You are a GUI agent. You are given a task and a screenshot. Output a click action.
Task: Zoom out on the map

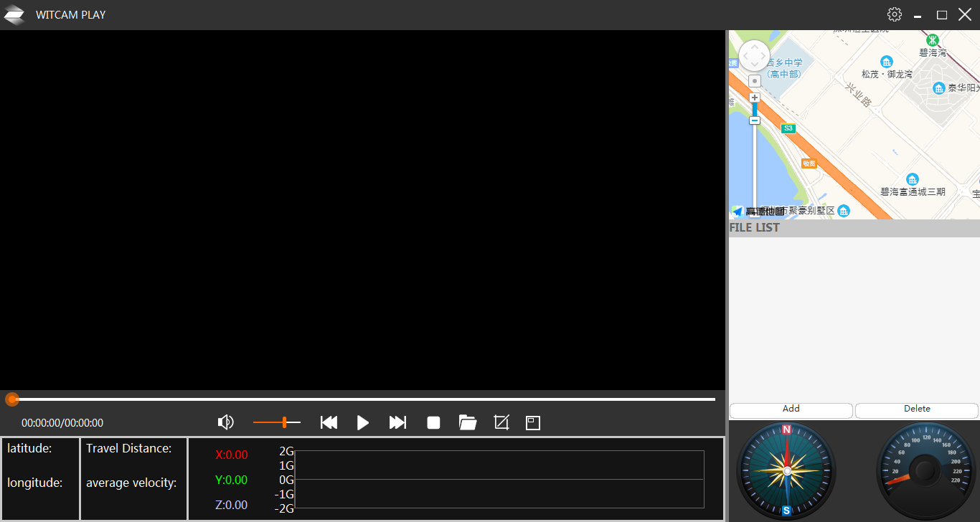click(x=755, y=120)
